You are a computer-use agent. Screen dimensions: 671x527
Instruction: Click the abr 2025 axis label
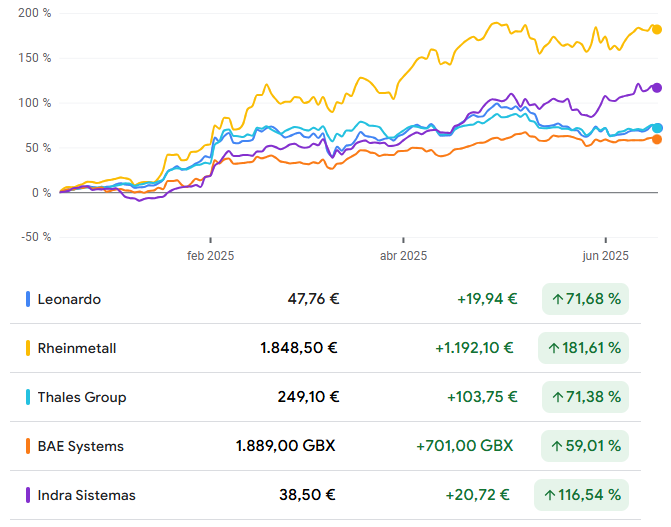[x=403, y=256]
